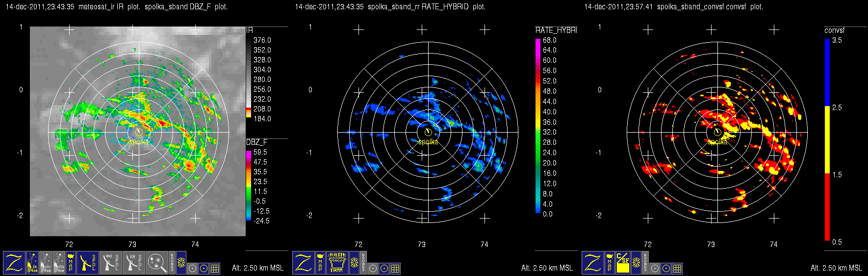Toggle polar range-rings icon in convsf panel
The width and height of the screenshot is (868, 276).
(x=636, y=263)
